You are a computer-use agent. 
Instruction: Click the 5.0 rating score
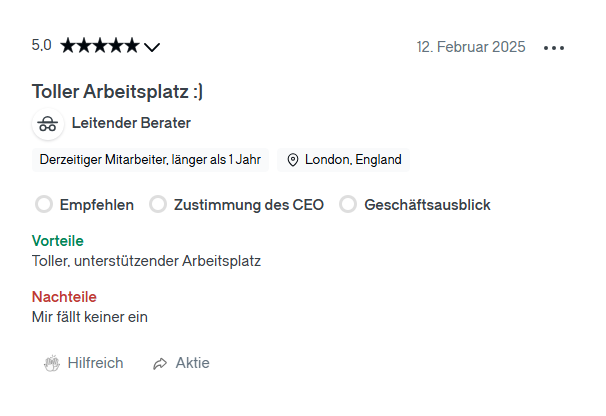41,45
